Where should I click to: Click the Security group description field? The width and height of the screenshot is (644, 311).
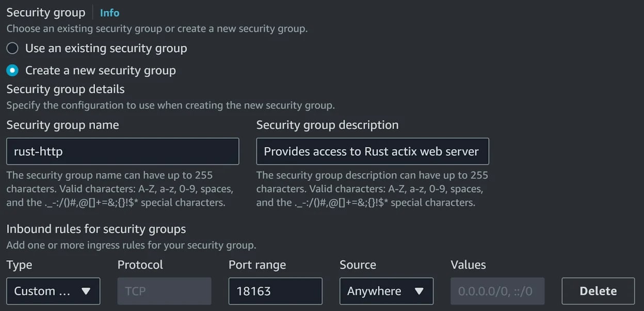pos(373,151)
